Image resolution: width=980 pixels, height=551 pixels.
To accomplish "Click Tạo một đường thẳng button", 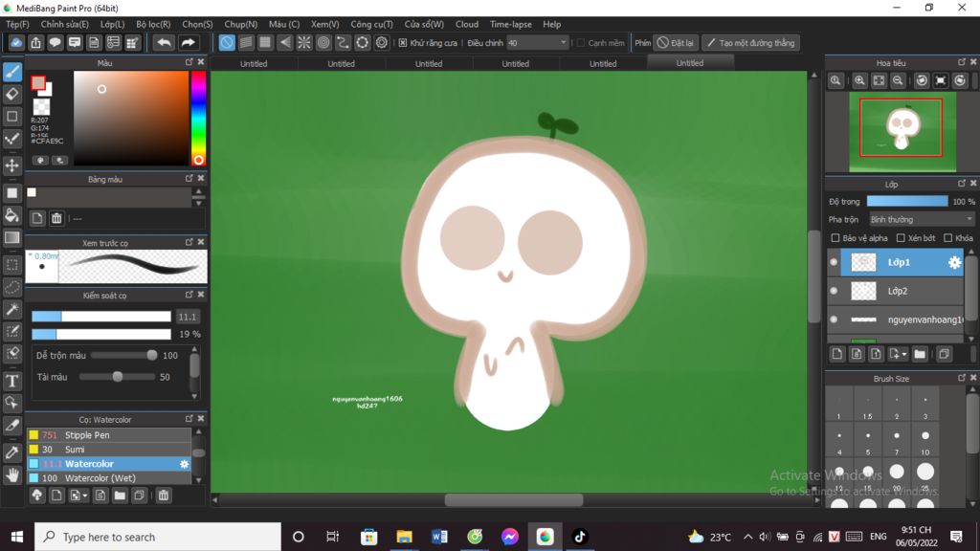I will click(x=750, y=42).
